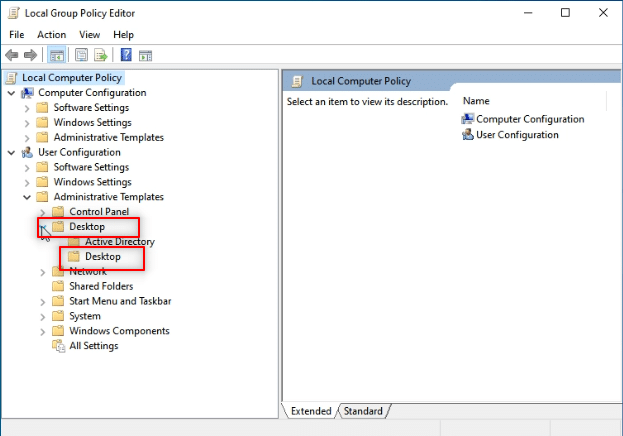Viewport: 623px width, 436px height.
Task: Open the blue Help toolbar icon
Action: click(x=126, y=55)
